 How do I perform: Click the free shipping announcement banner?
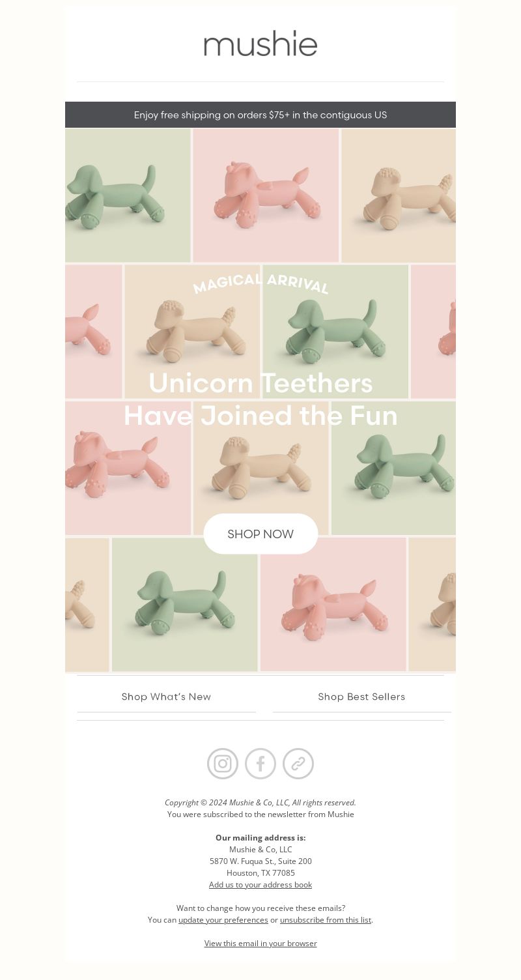pos(260,115)
